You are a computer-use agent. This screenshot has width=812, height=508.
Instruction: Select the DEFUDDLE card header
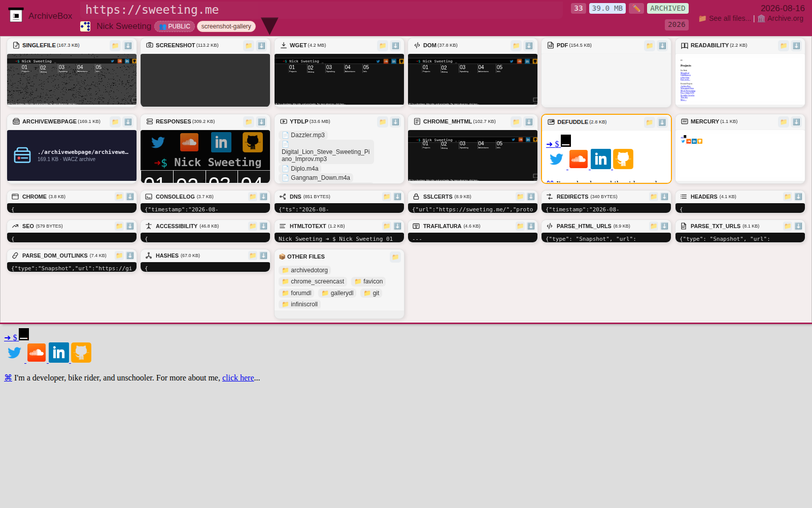(x=606, y=122)
